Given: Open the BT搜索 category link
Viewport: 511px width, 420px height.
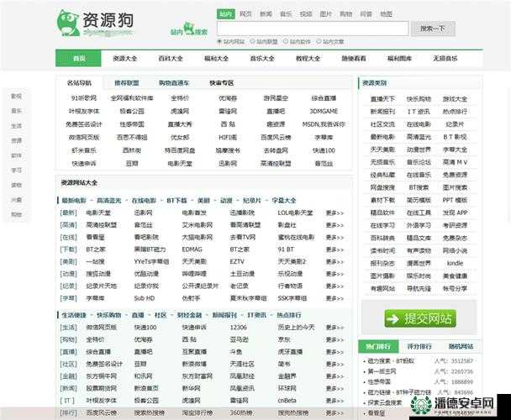Looking at the screenshot, I should pos(419,187).
